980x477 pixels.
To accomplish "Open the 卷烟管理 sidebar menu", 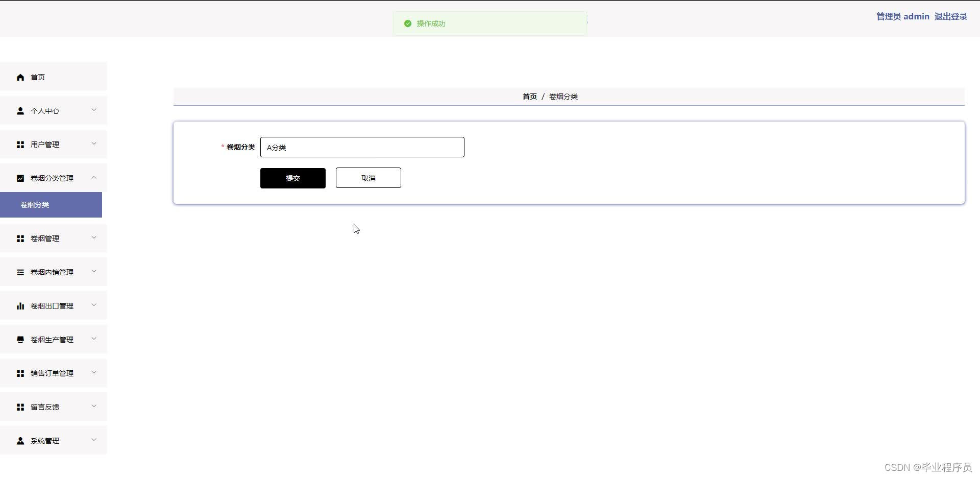I will [x=53, y=238].
